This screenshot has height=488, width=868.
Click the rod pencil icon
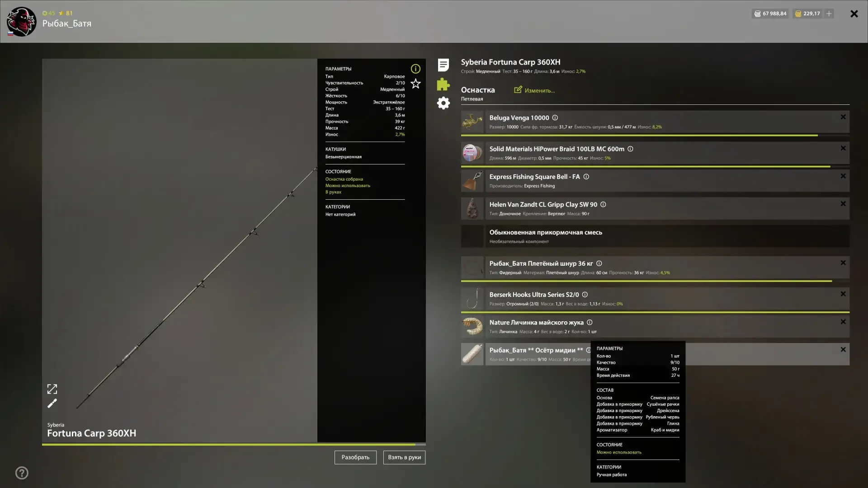pyautogui.click(x=52, y=404)
